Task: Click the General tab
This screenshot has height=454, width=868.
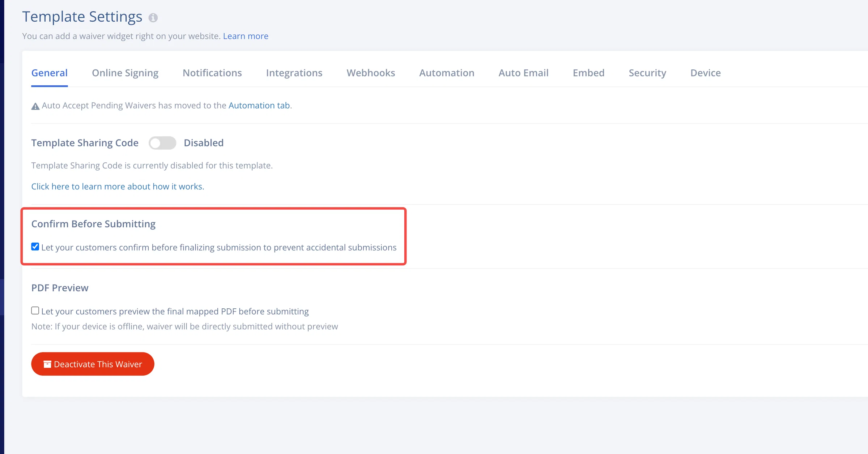Action: click(x=50, y=73)
